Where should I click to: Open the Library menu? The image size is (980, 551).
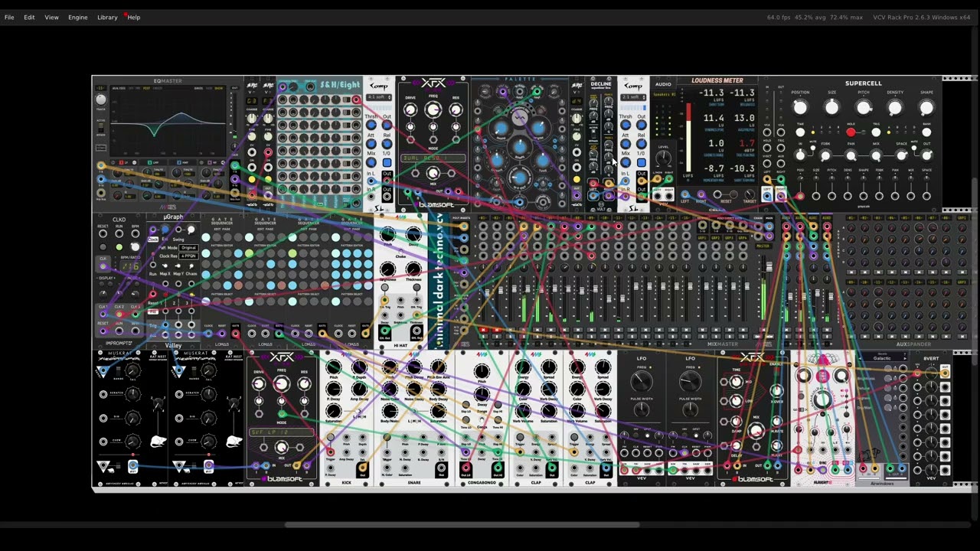tap(107, 17)
